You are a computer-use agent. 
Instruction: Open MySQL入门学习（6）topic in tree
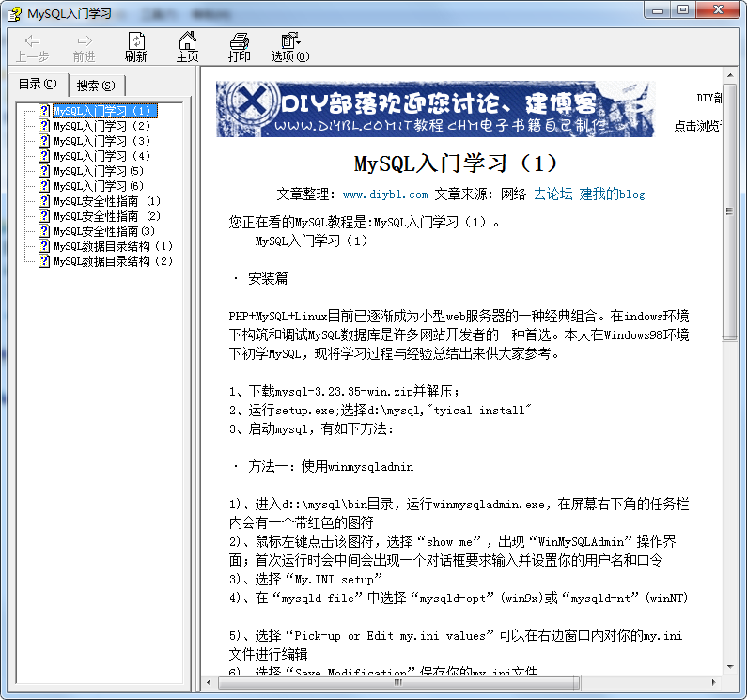coord(98,186)
